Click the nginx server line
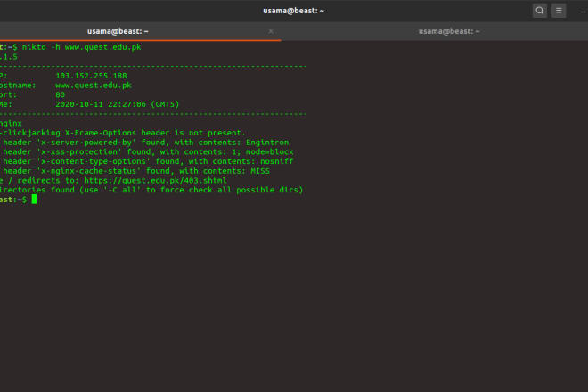This screenshot has width=588, height=392. 11,124
